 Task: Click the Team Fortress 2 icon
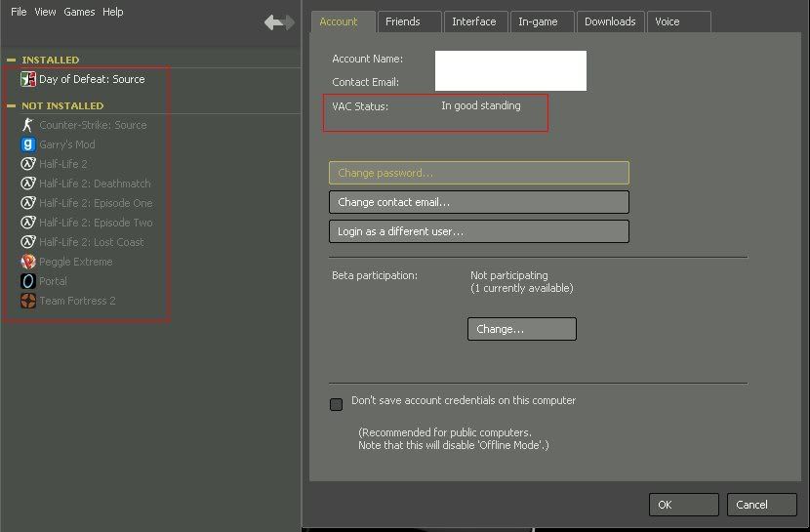28,301
